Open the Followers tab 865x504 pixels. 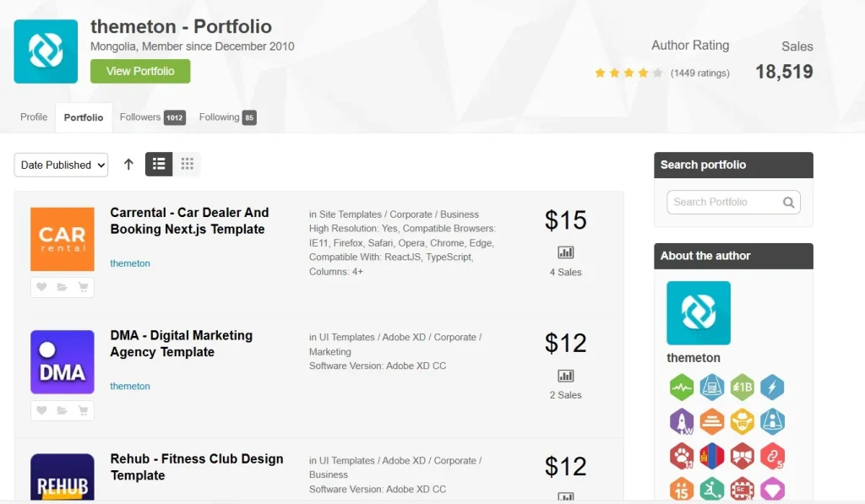[x=151, y=117]
